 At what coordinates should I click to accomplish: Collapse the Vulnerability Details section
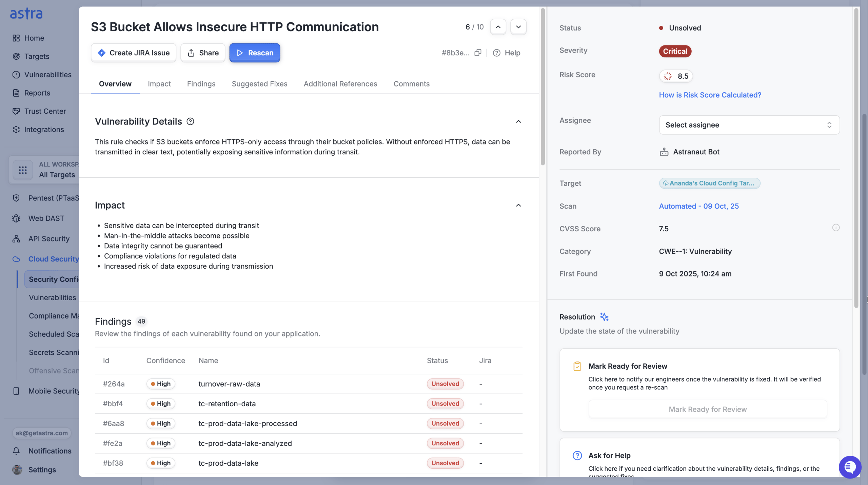click(x=518, y=121)
